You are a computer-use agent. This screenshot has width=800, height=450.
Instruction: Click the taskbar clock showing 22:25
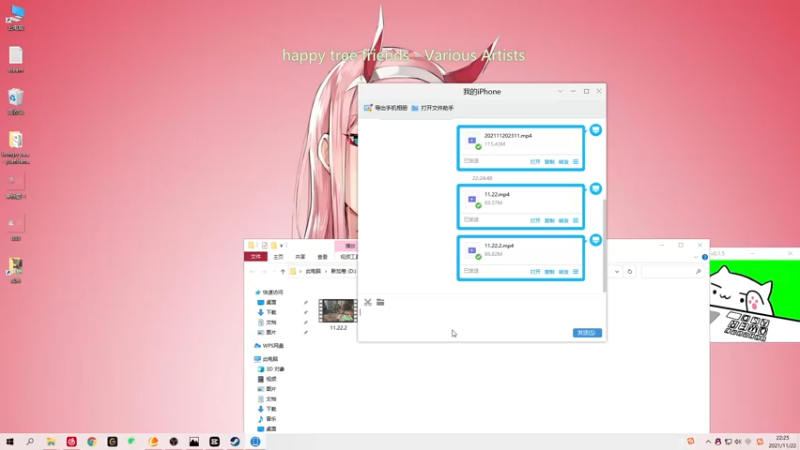coord(782,442)
